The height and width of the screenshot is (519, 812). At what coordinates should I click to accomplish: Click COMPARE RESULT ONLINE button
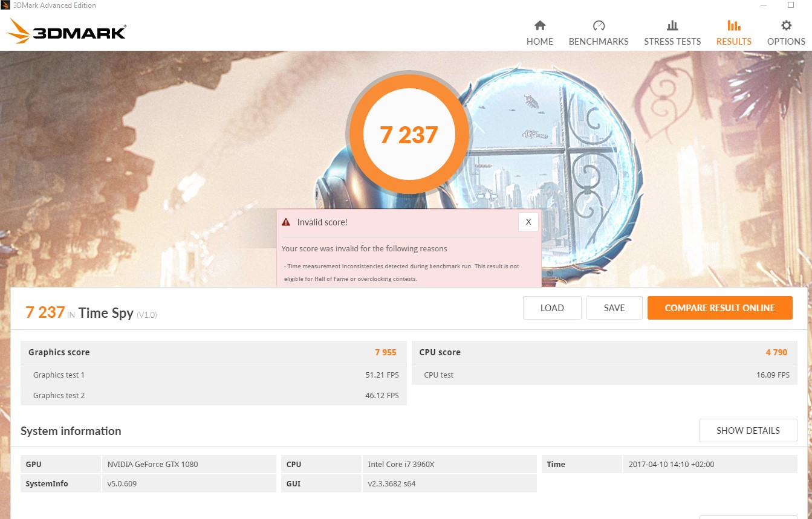click(x=719, y=308)
